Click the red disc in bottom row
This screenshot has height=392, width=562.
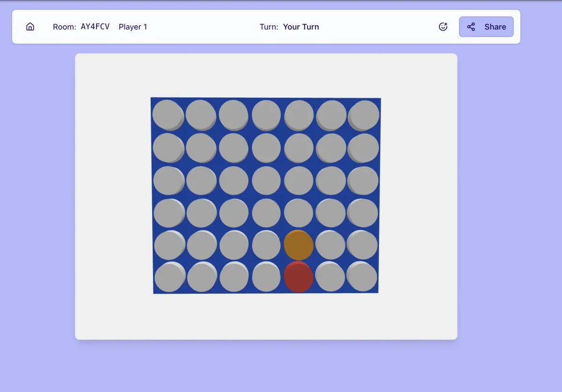[298, 277]
